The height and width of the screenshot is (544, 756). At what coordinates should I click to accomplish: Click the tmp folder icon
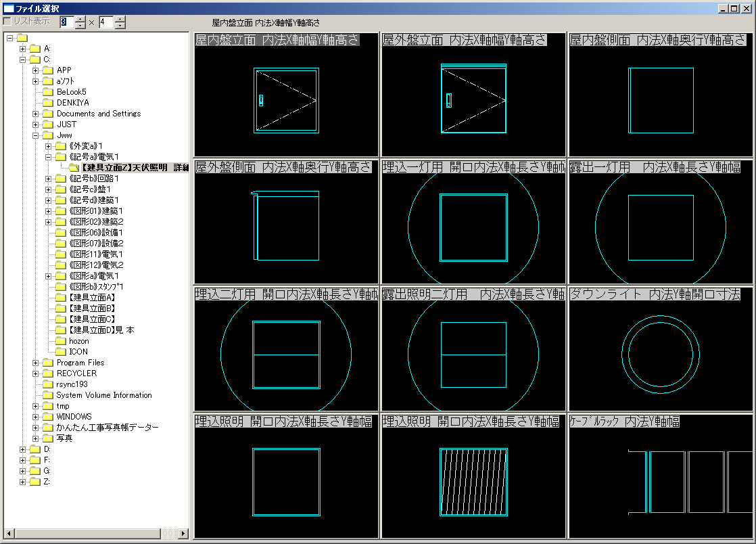tap(48, 406)
